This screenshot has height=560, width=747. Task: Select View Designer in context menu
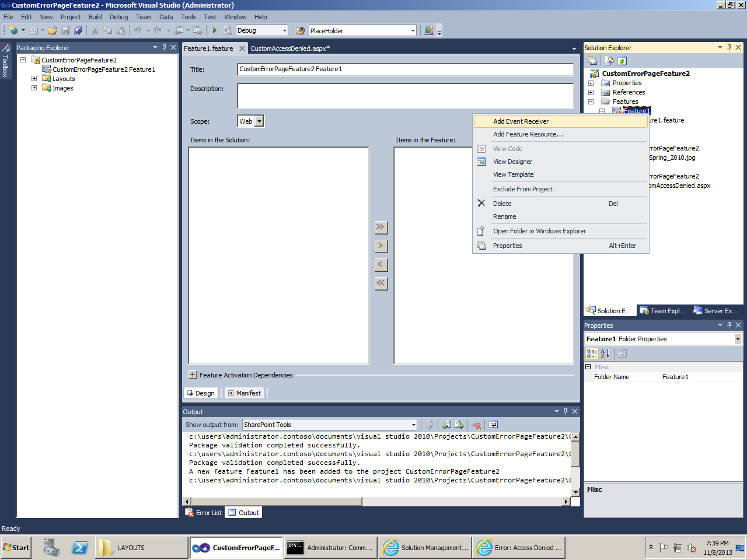[x=560, y=162]
